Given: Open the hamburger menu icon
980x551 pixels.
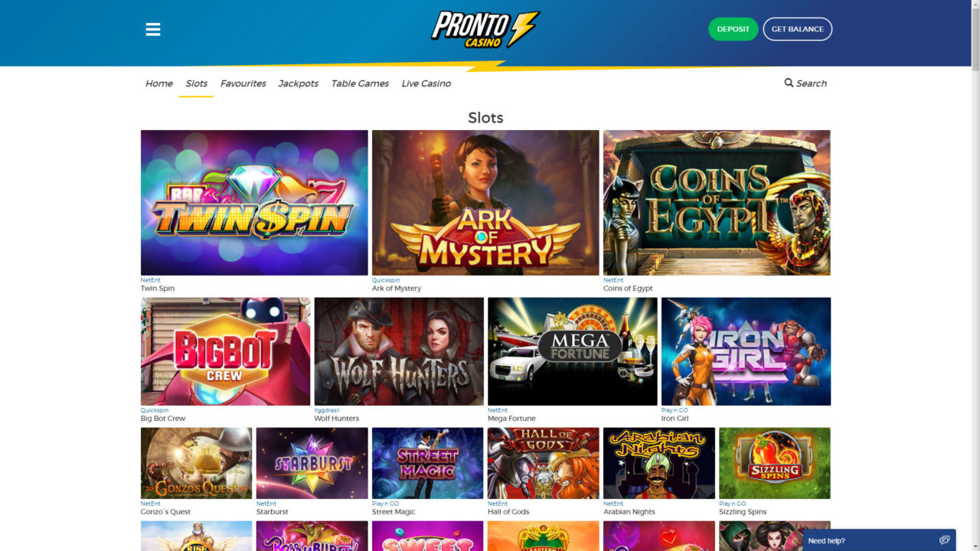Looking at the screenshot, I should (153, 29).
